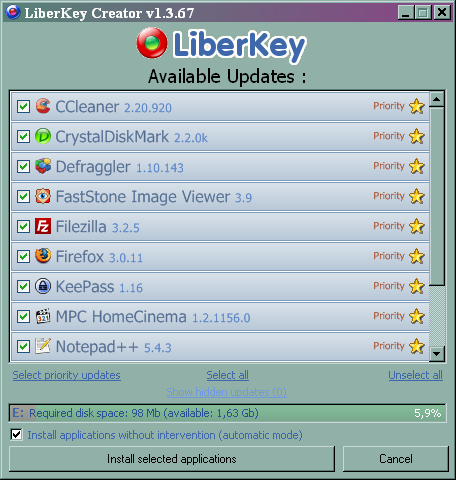Click the Cancel button

click(396, 459)
